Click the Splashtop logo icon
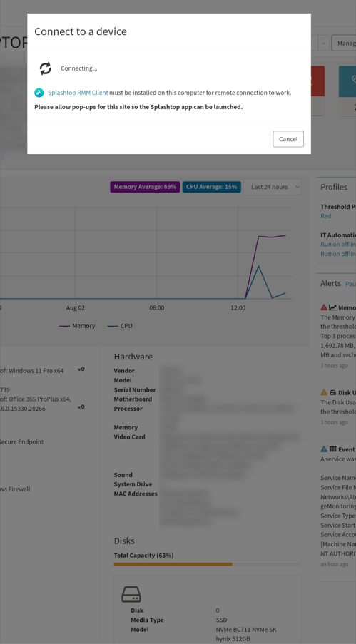Image resolution: width=356 pixels, height=644 pixels. click(39, 93)
